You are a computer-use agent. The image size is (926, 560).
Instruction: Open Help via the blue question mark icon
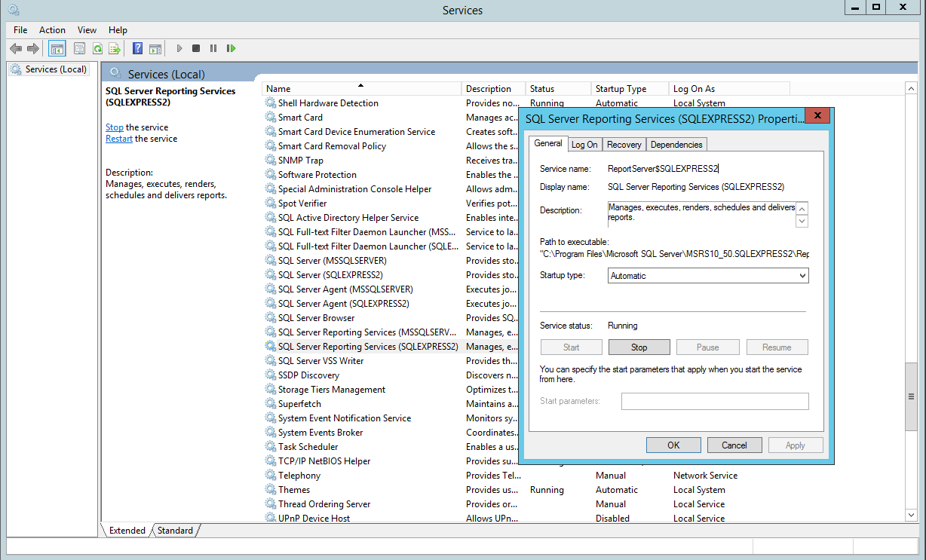137,48
